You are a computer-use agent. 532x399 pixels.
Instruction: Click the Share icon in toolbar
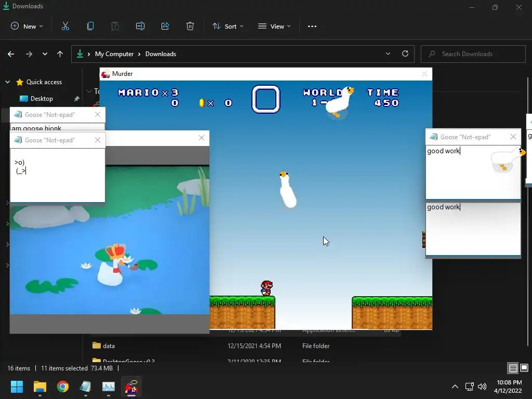pos(165,26)
